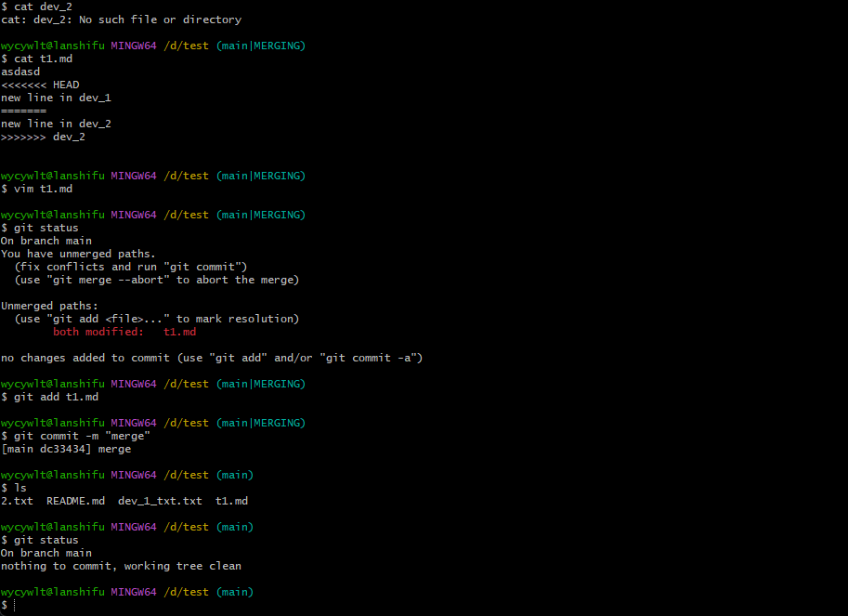The width and height of the screenshot is (848, 616).
Task: Select 'dev_1_txt.txt' in the ls output
Action: click(160, 501)
